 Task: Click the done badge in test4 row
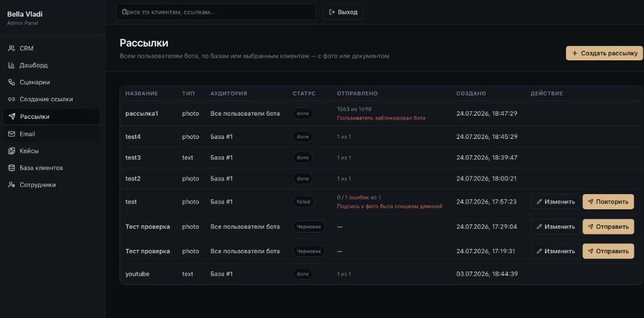point(303,137)
